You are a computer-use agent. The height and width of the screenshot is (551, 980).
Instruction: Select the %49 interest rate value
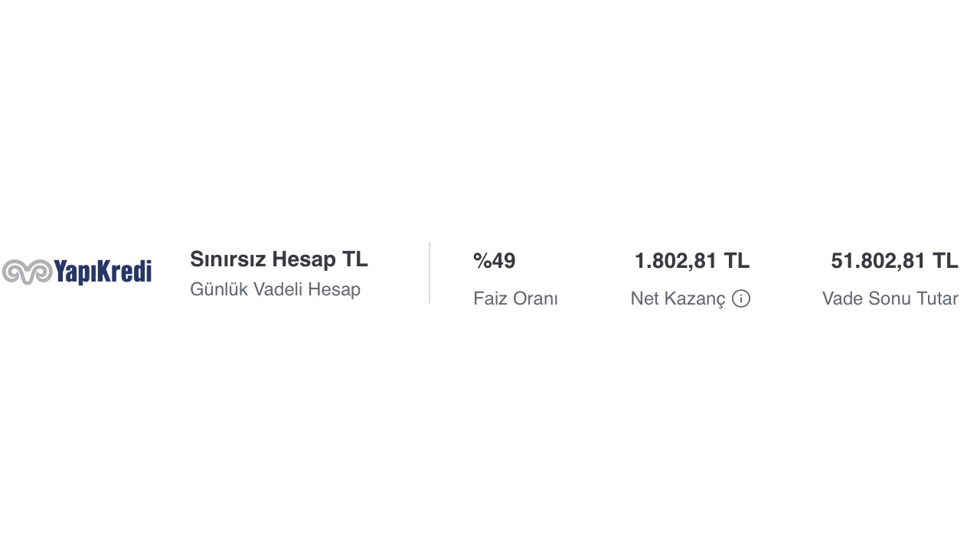495,261
